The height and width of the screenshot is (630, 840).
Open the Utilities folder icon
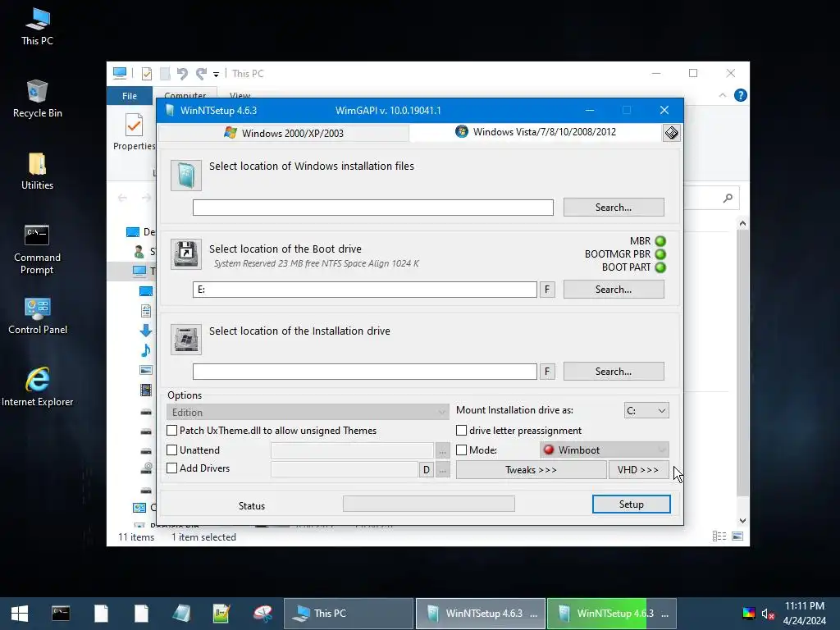point(37,171)
